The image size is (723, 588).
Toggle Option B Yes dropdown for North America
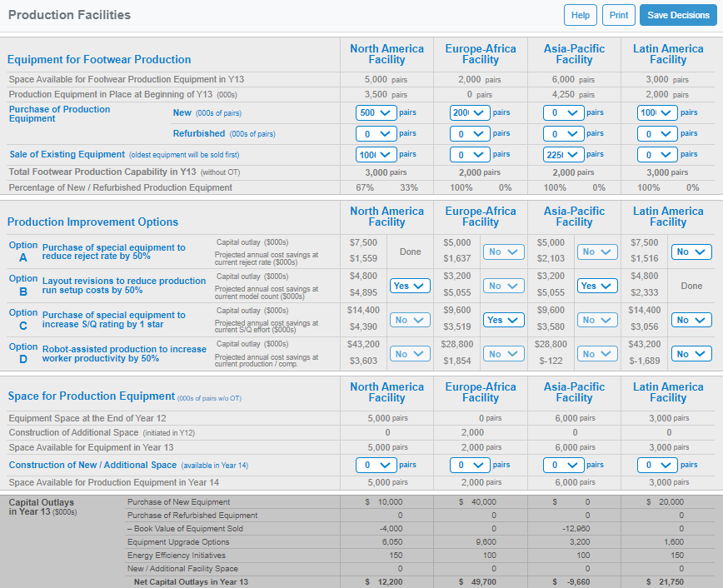410,286
